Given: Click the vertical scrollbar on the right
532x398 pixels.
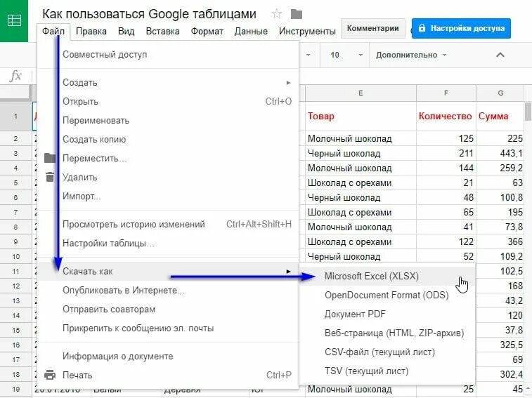Looking at the screenshot, I should (528, 112).
